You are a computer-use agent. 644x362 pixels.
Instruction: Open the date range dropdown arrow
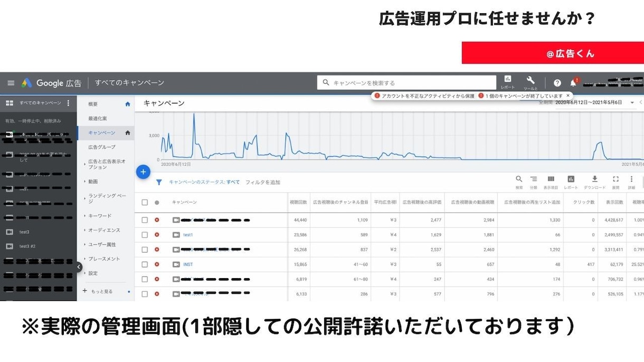coord(632,102)
